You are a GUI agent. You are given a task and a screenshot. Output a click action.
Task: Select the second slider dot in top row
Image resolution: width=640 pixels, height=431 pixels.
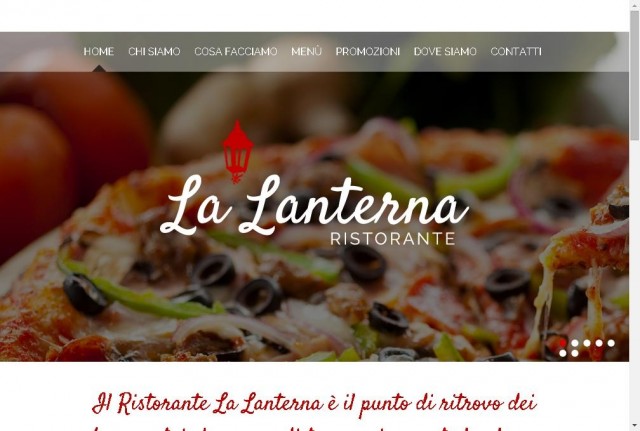[575, 343]
